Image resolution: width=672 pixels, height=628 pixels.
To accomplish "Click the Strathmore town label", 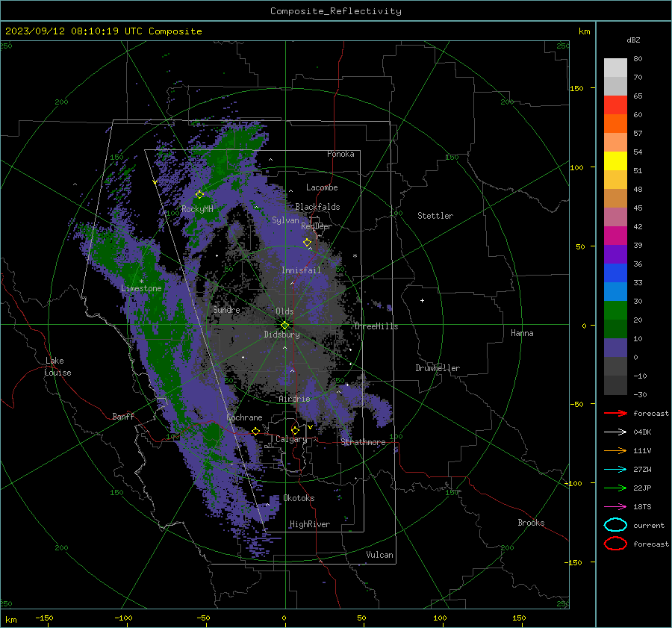I will pyautogui.click(x=363, y=442).
